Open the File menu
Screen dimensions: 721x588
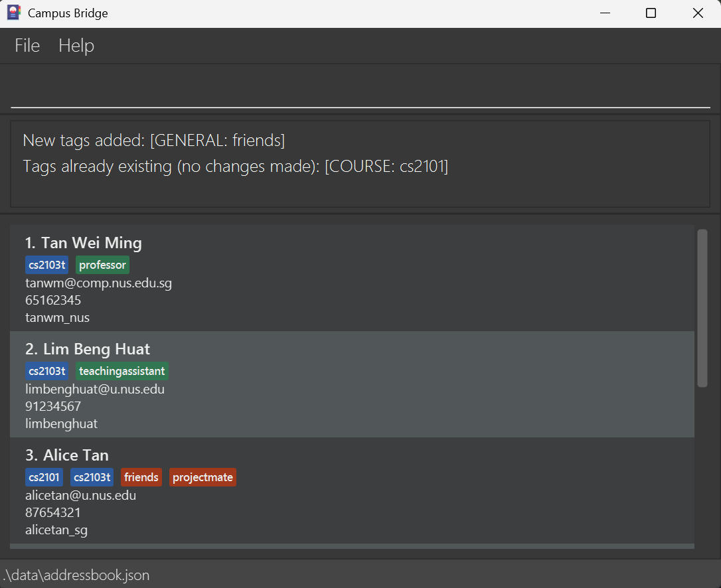point(27,45)
